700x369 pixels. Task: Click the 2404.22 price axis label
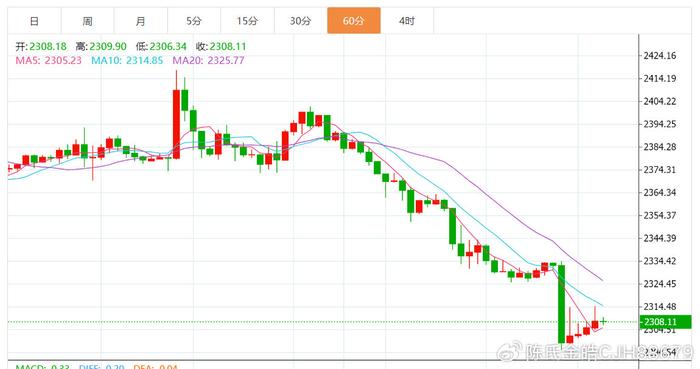(660, 101)
